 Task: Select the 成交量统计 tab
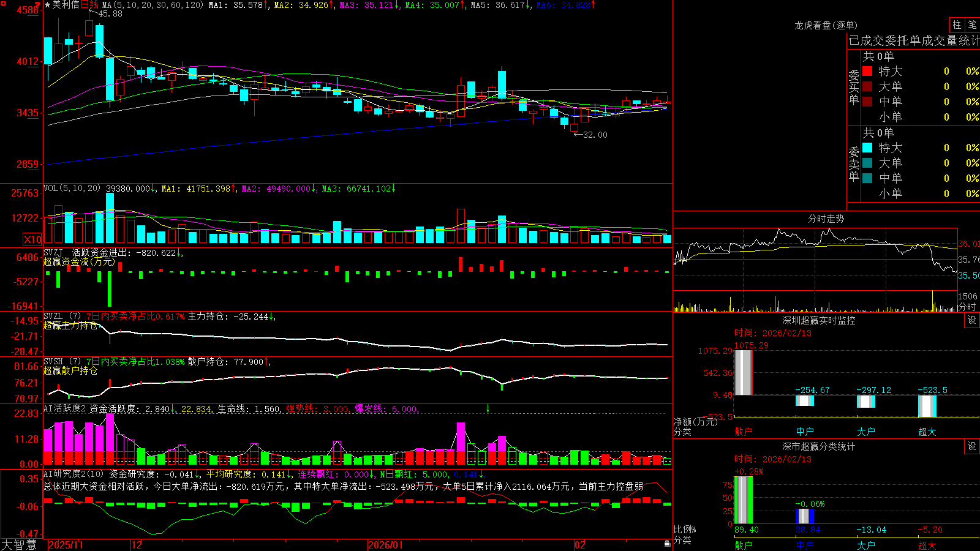coord(951,40)
